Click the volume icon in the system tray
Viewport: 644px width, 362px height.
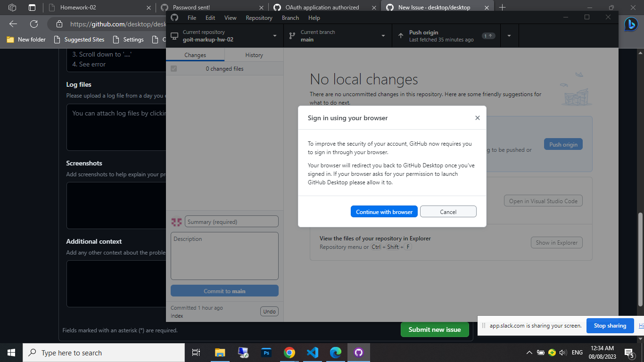click(x=563, y=352)
